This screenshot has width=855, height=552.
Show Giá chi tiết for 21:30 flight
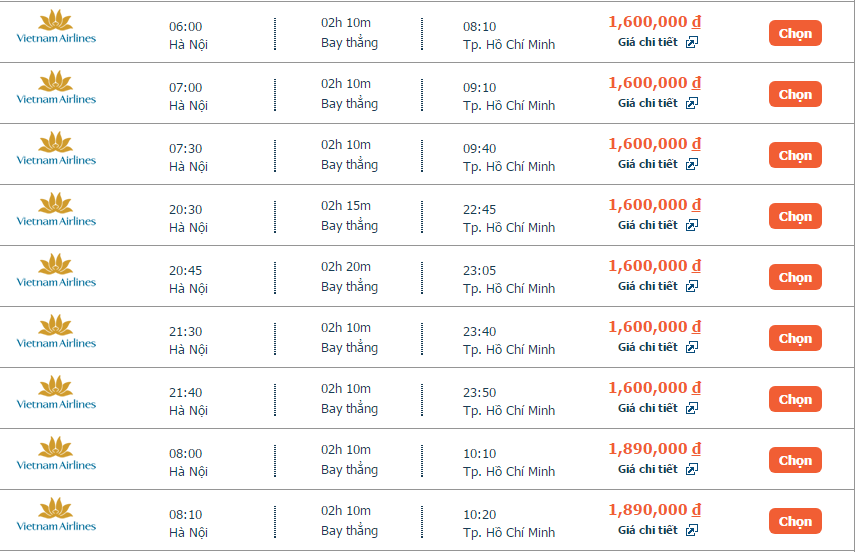point(648,347)
